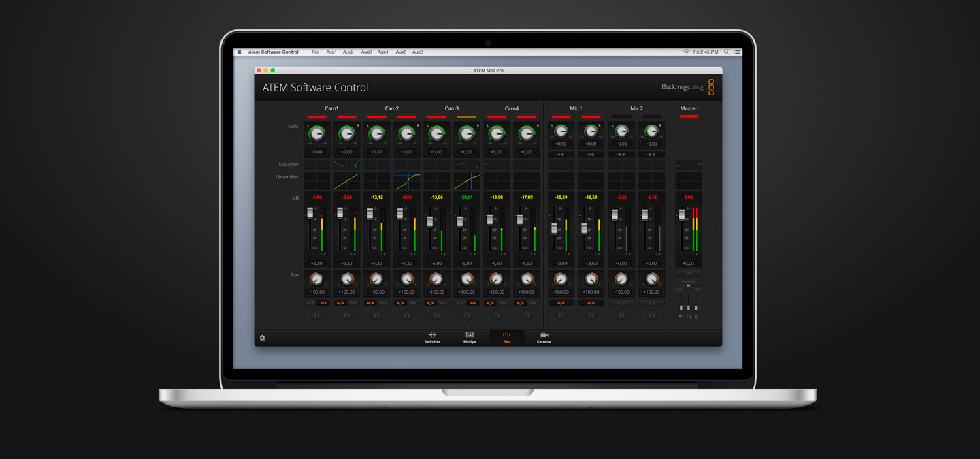
Task: Toggle AÇIK on Mic 2 right channel
Action: (651, 303)
